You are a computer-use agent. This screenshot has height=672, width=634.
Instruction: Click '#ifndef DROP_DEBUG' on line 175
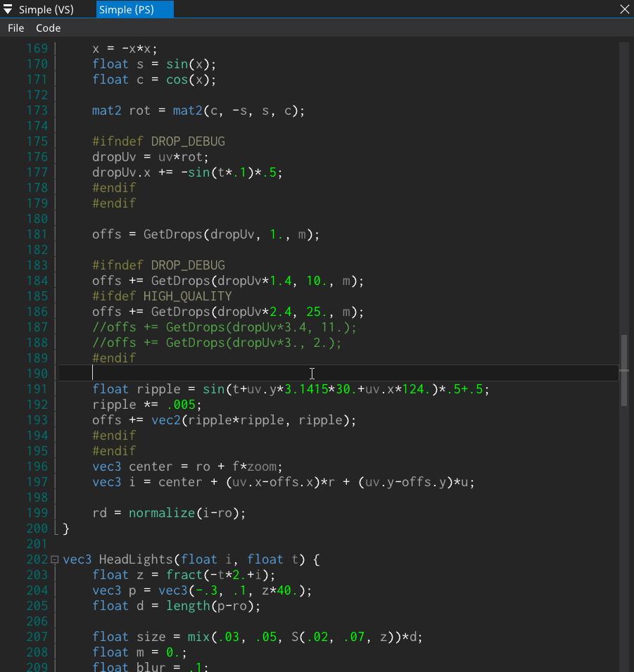tap(158, 141)
